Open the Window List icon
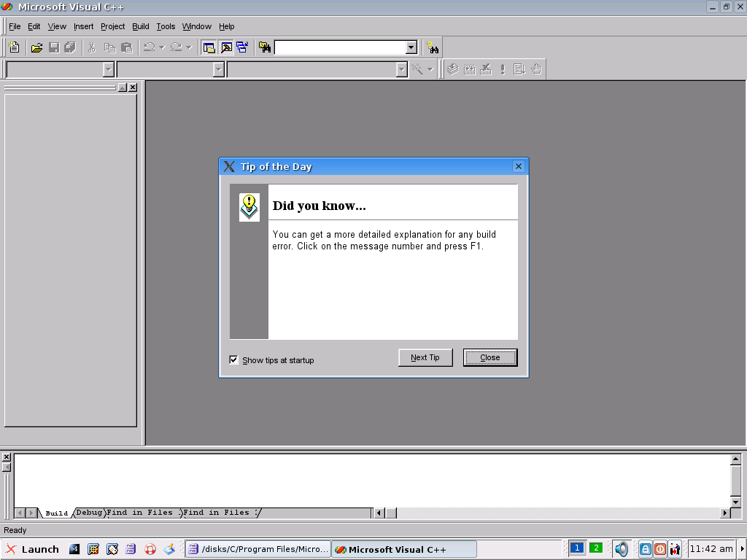Screen dimensions: 747x560 pyautogui.click(x=242, y=47)
